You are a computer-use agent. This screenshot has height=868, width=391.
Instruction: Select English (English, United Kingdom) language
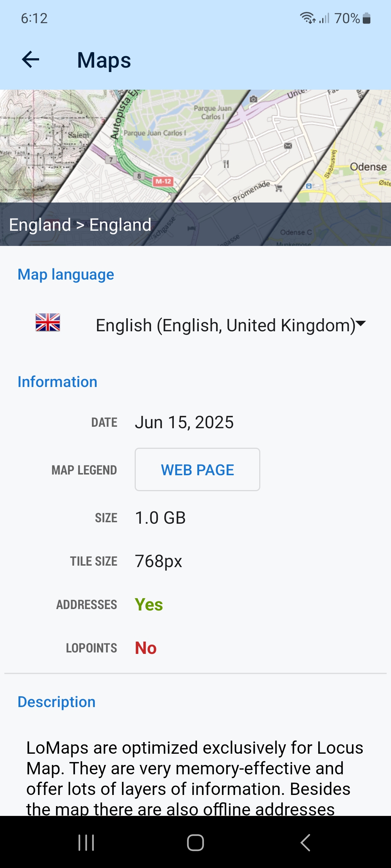pos(225,325)
